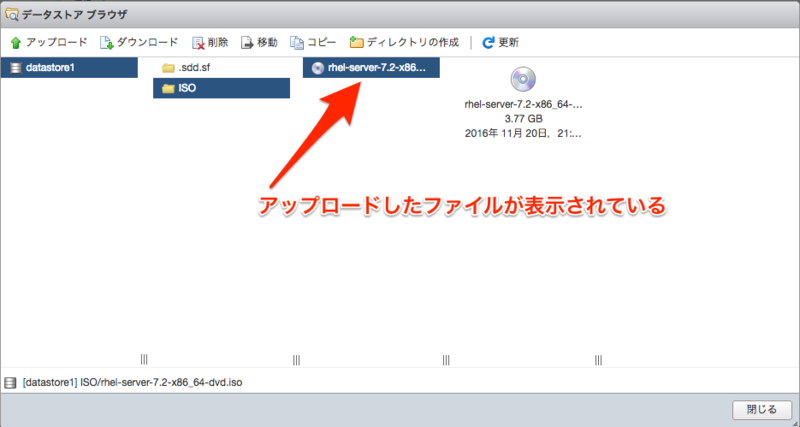This screenshot has height=427, width=800.
Task: Select the rhel-server-7.2-x86… file row
Action: (371, 67)
